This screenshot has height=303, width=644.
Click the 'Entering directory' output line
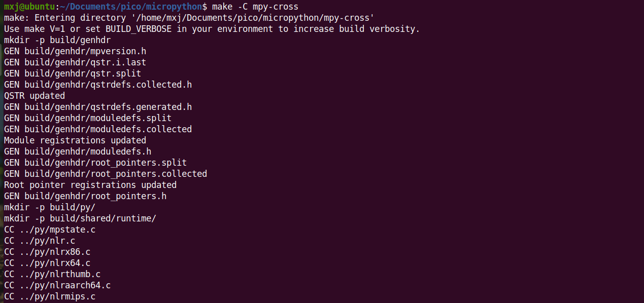(189, 18)
